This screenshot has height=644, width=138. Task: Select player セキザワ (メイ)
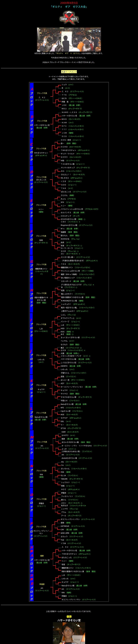point(68,435)
